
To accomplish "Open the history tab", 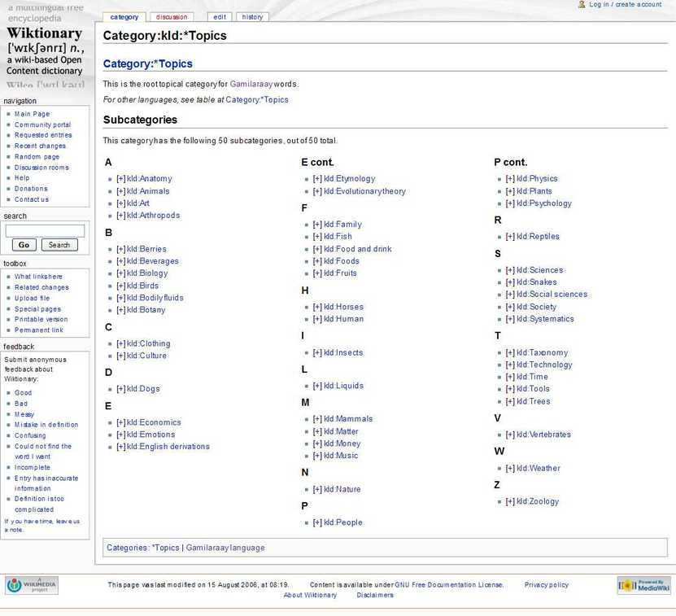I will [252, 17].
